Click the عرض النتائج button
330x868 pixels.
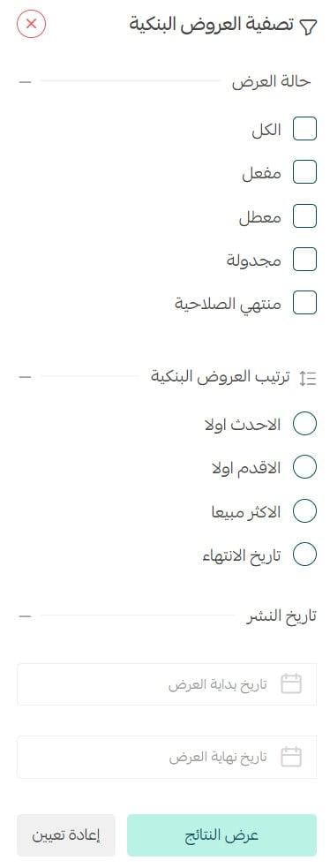221,834
